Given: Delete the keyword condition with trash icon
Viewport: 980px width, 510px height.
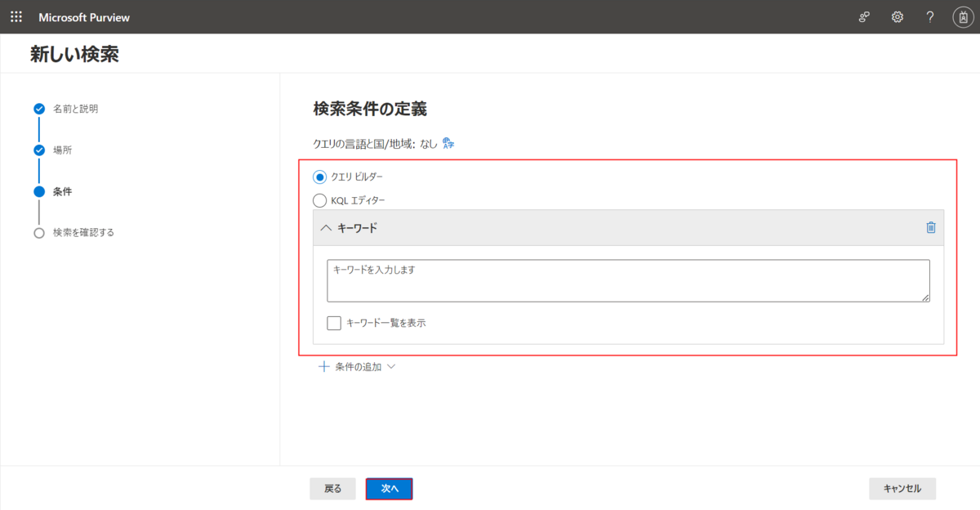Looking at the screenshot, I should [931, 228].
